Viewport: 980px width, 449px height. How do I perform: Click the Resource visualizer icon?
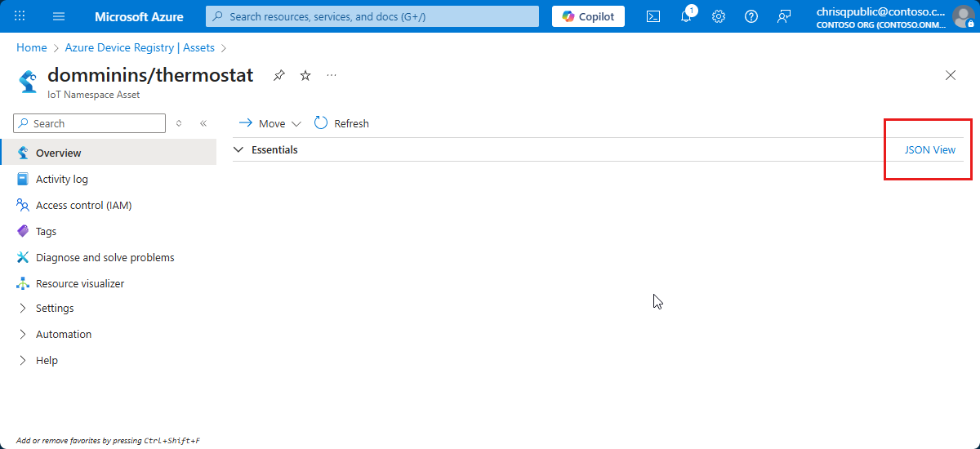tap(23, 283)
